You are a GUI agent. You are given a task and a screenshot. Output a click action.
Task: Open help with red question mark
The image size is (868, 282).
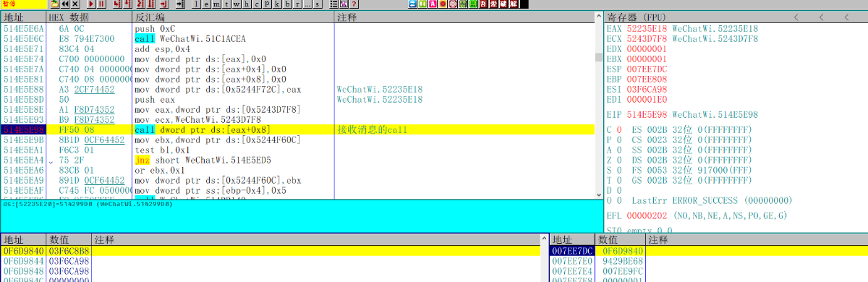(x=354, y=4)
